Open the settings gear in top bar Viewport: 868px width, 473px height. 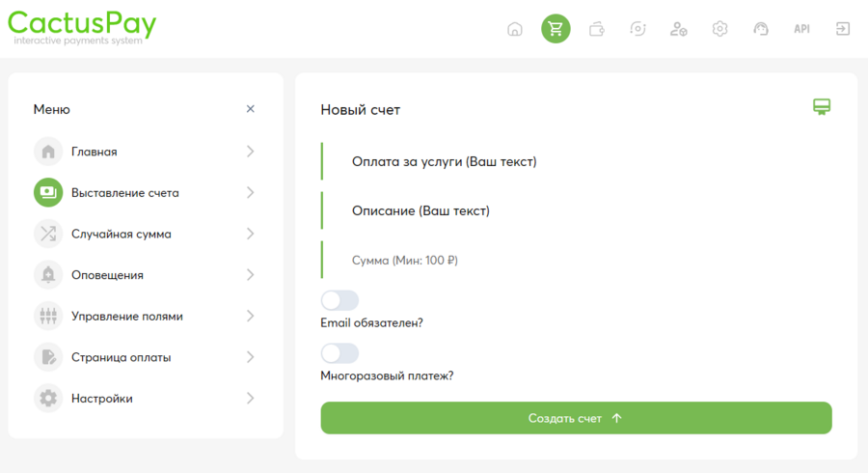719,29
